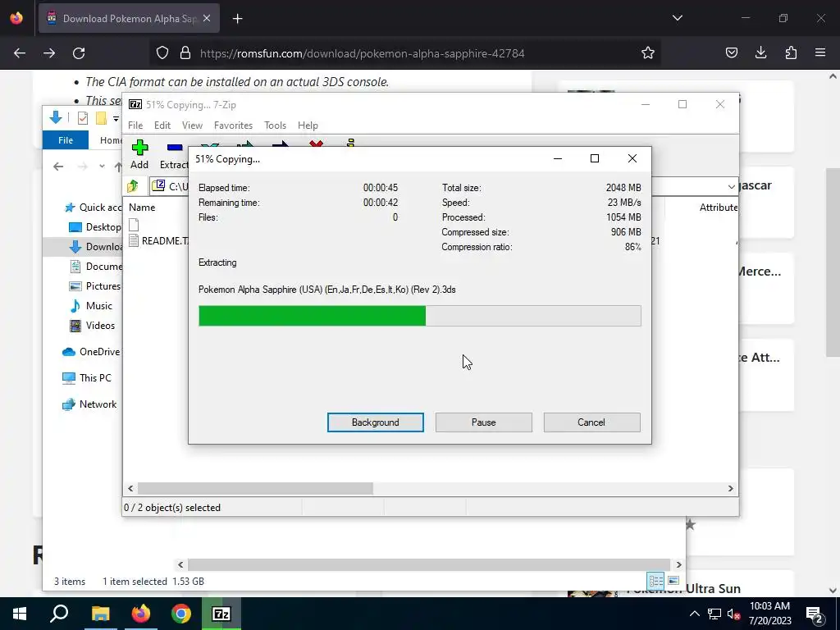Switch Explorer to details view icon
This screenshot has width=840, height=630.
pos(655,581)
